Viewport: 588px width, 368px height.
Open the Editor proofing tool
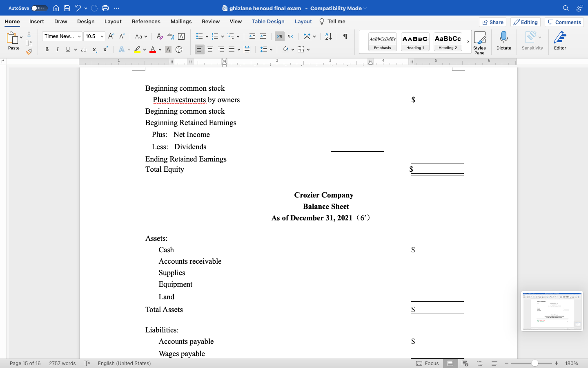tap(560, 41)
